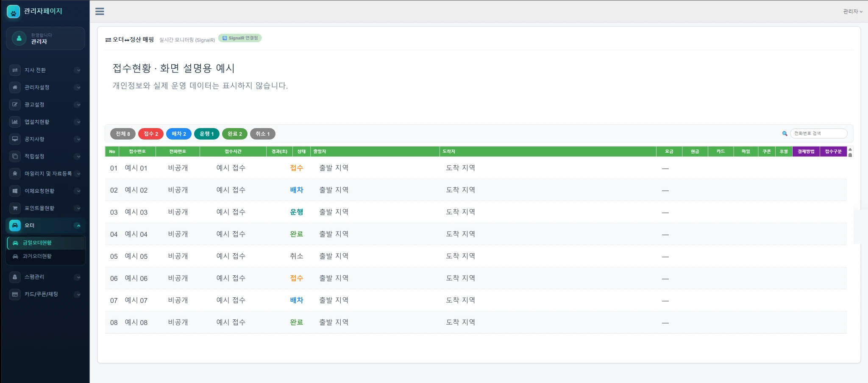868x383 pixels.
Task: Open 금일오더현황 submenu item
Action: (46, 243)
